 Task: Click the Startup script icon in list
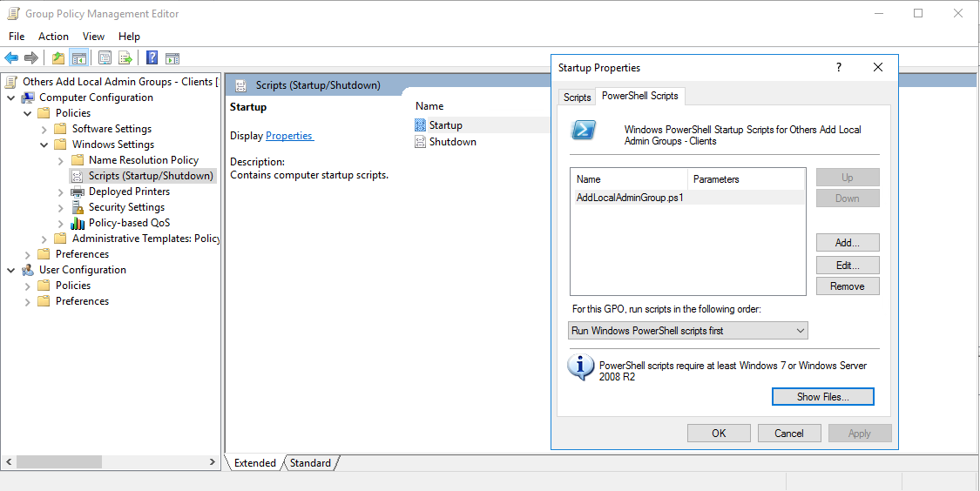click(420, 125)
